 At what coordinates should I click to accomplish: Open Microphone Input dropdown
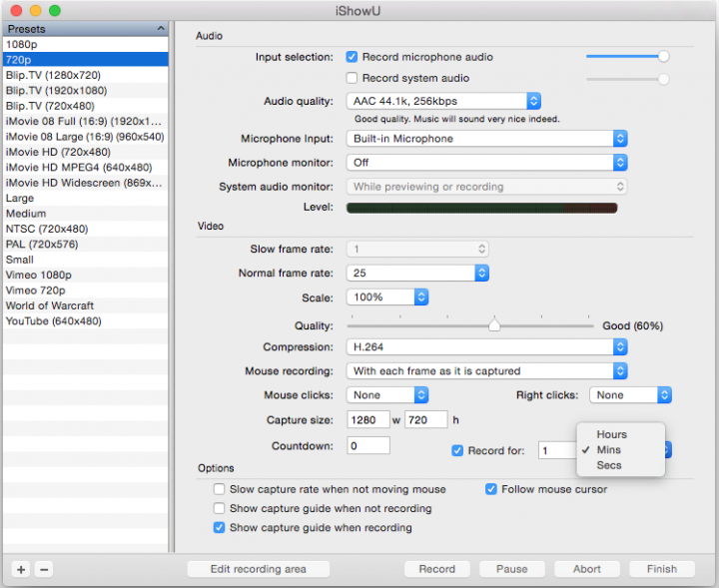click(487, 139)
